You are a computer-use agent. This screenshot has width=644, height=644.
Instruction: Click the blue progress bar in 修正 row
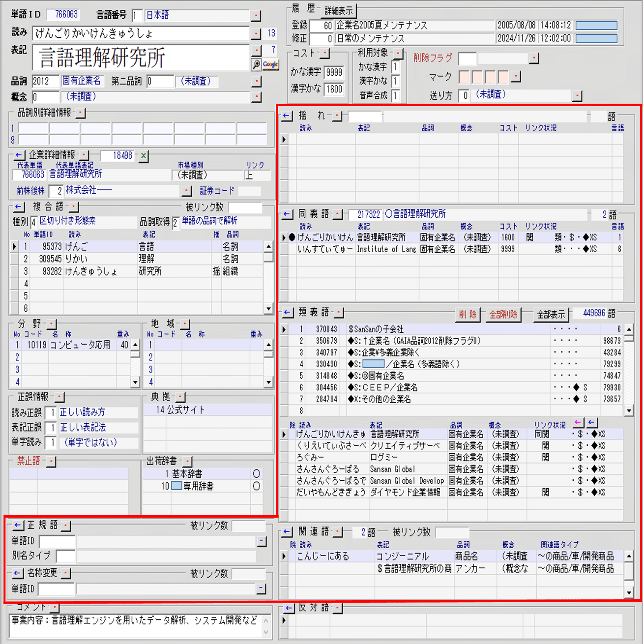[596, 38]
